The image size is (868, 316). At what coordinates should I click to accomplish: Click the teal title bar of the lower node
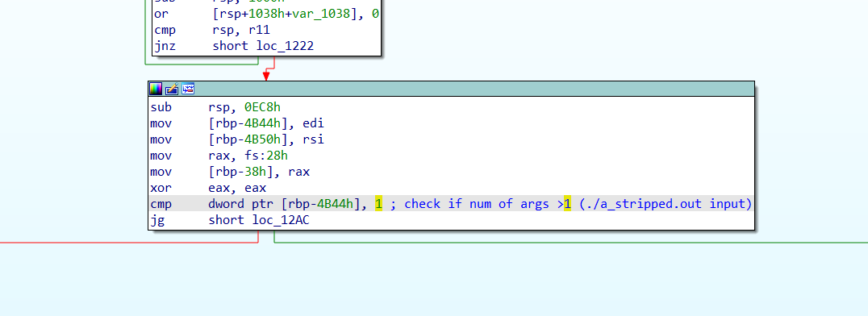click(x=451, y=89)
